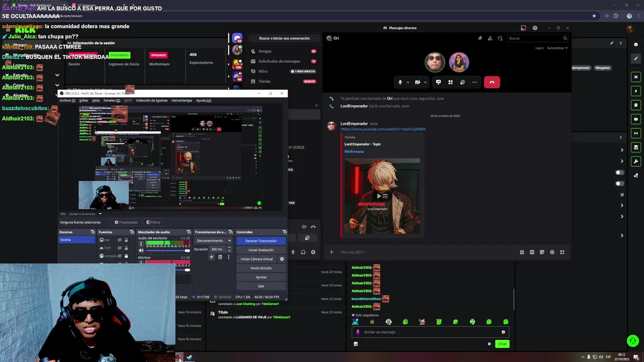Open Vista menu in OBS
Viewport: 644px width, 362px height.
point(96,101)
